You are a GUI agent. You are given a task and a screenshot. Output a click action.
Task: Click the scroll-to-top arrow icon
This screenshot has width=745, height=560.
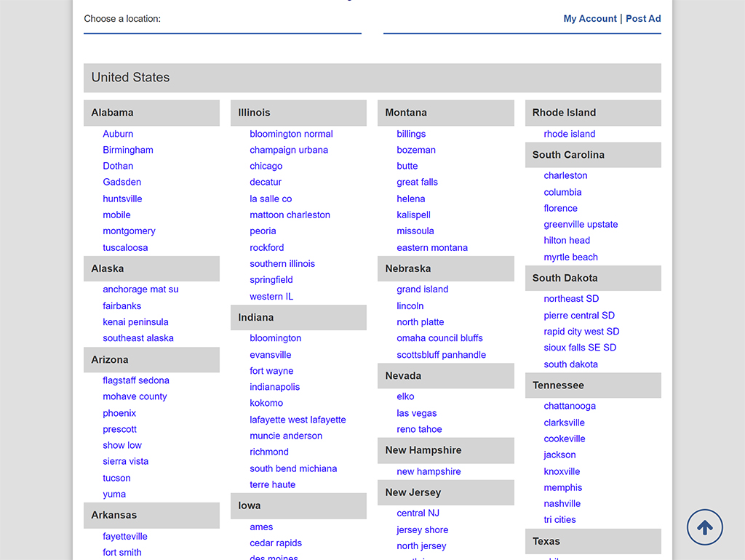click(x=704, y=527)
